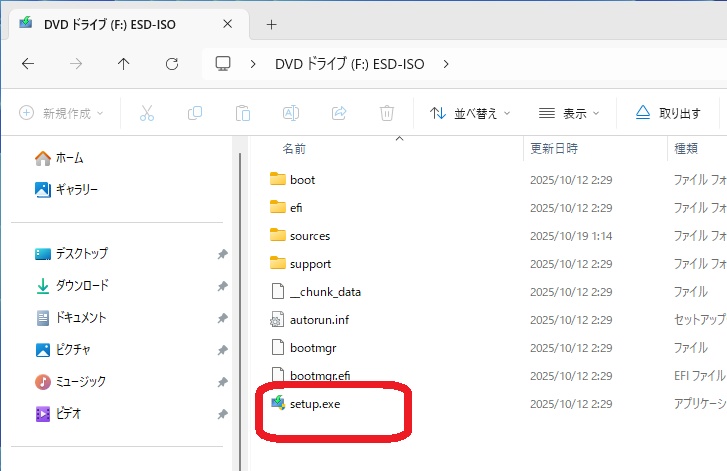
Task: Open ピクチャ in quick access
Action: pyautogui.click(x=63, y=349)
